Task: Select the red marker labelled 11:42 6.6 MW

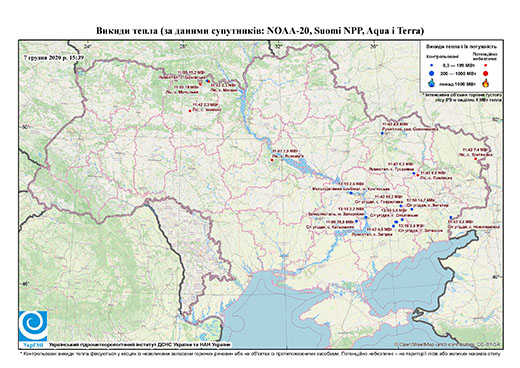Action: click(x=418, y=175)
